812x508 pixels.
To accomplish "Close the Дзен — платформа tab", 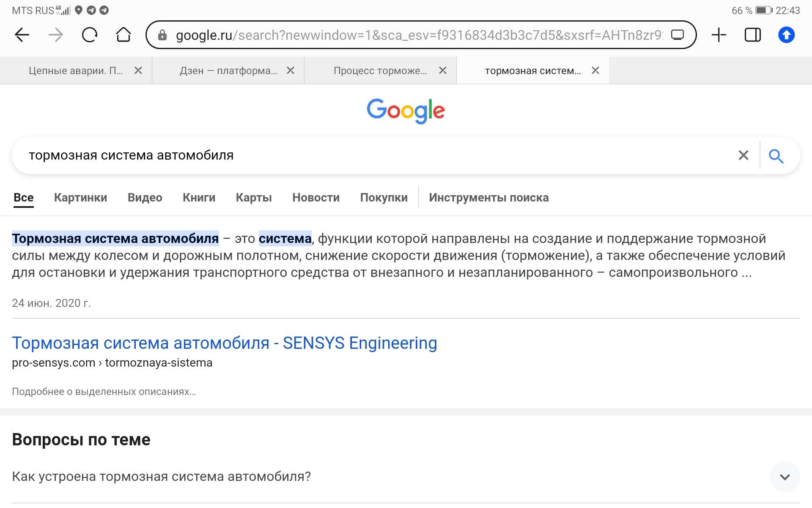I will pos(291,71).
